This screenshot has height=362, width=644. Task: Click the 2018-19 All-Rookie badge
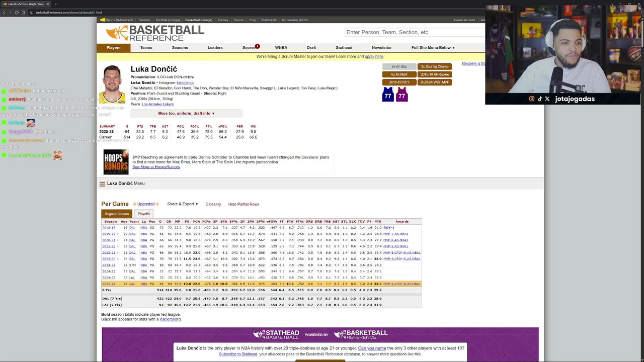435,74
